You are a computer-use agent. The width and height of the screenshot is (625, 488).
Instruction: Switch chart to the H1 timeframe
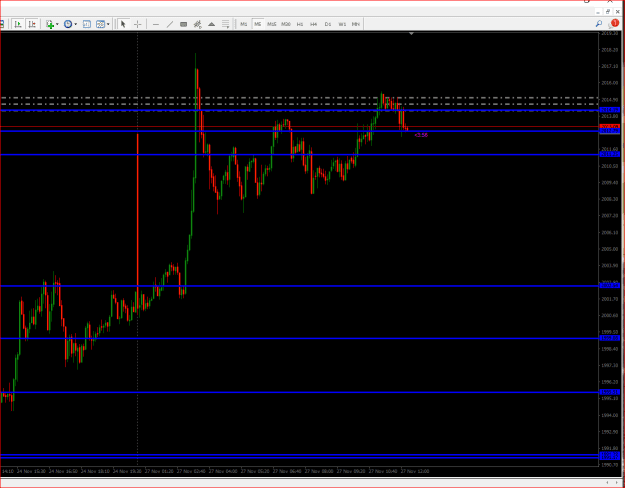point(300,24)
